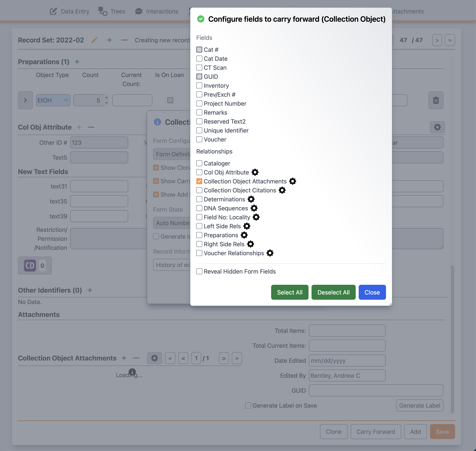Toggle the Remarks checkbox

coord(199,112)
